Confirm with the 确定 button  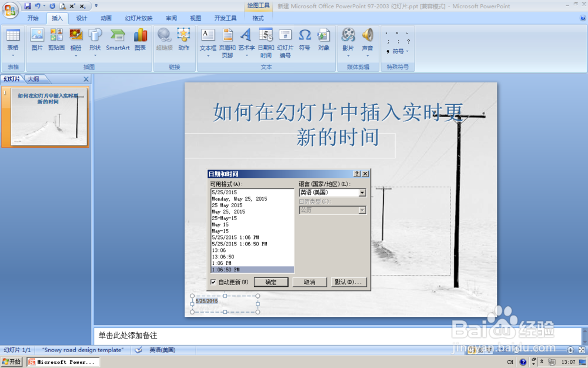pos(271,282)
